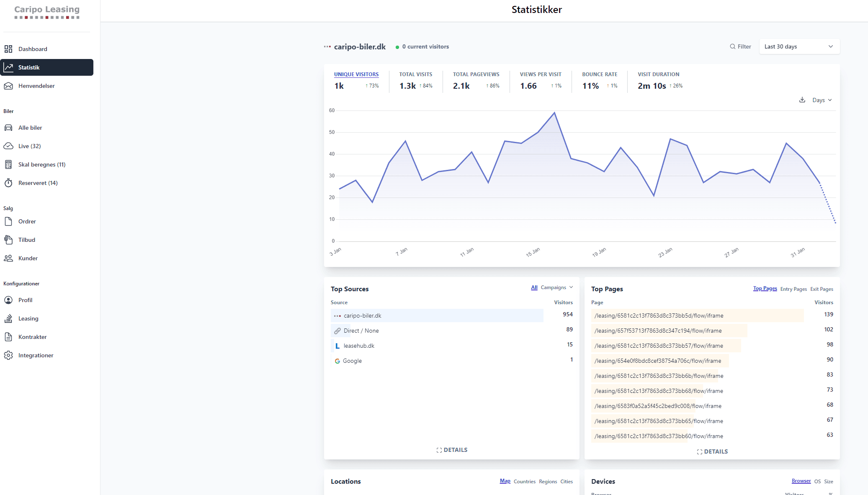
Task: Click the Dashboard grid icon
Action: coord(8,49)
